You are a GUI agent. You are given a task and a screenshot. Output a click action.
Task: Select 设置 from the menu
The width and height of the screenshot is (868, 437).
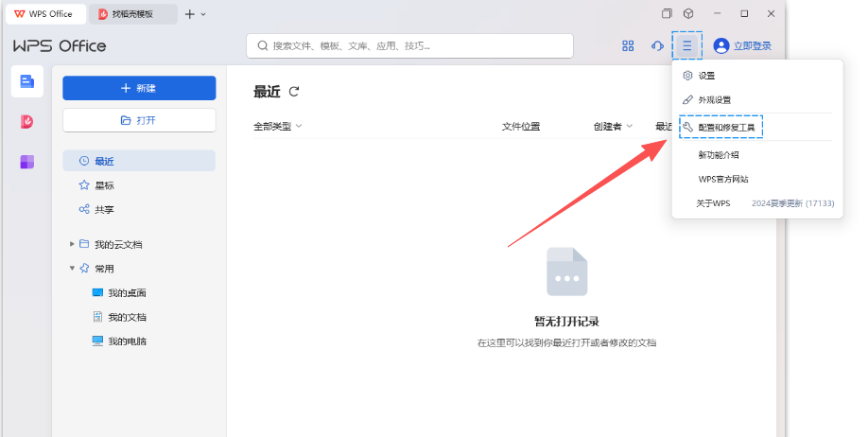(707, 76)
